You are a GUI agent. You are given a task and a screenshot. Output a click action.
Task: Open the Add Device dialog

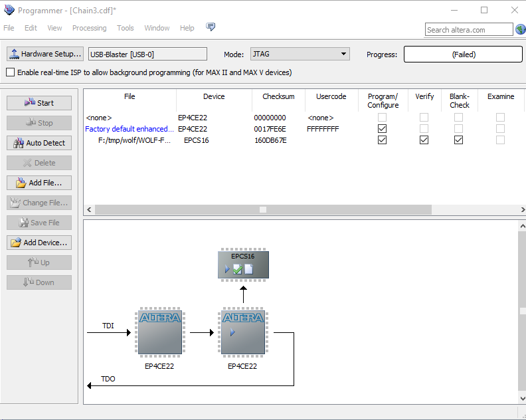[39, 243]
